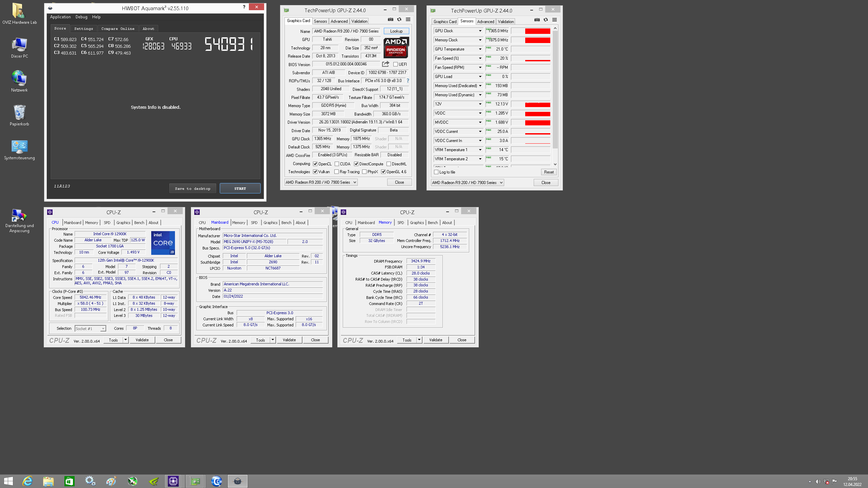Toggle CUDA checkbox in GPU-Z
This screenshot has width=868, height=488.
point(337,164)
